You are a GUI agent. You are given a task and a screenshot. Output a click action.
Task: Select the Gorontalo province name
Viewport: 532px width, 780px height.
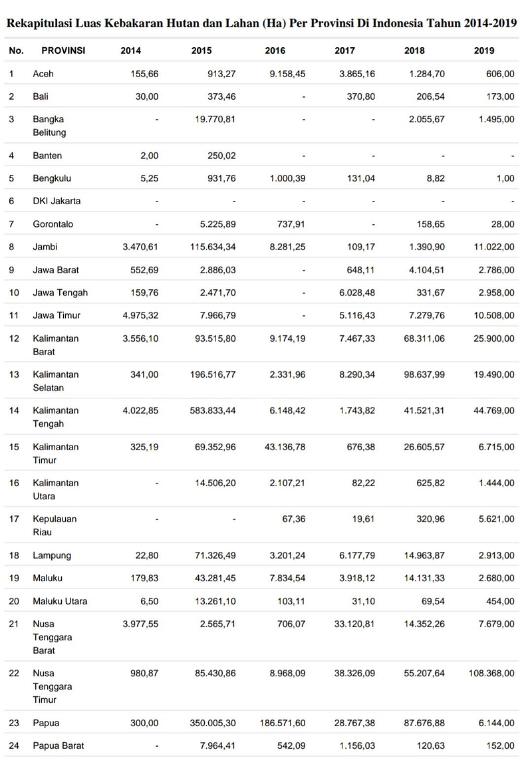pyautogui.click(x=53, y=224)
